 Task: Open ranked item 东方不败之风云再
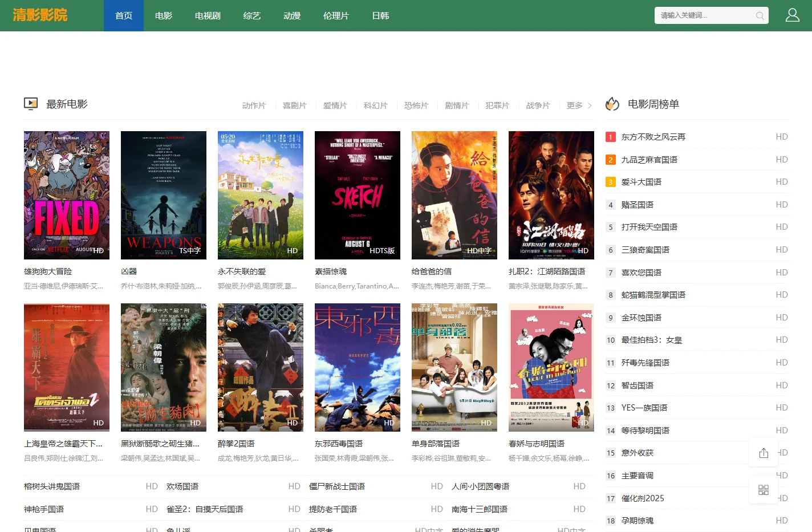point(653,137)
